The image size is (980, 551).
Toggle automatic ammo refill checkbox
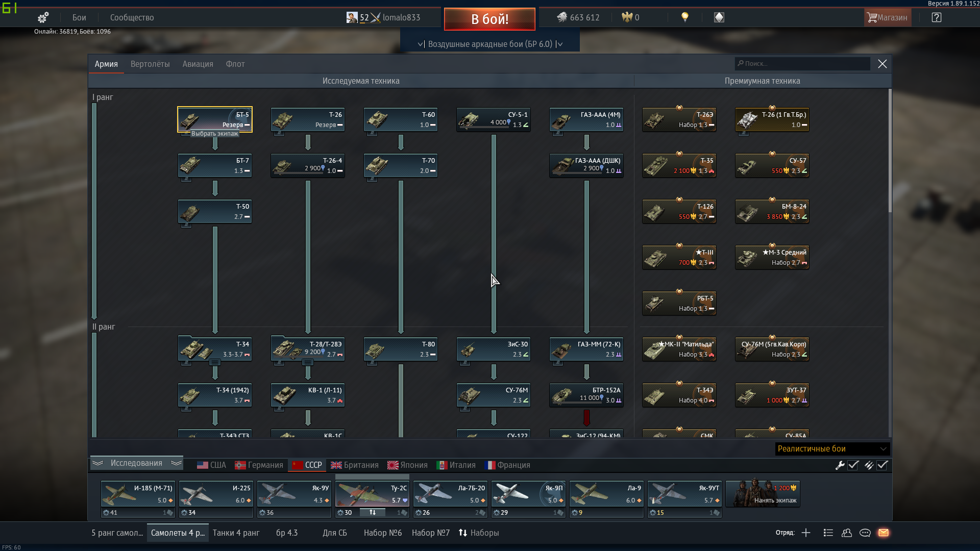click(x=883, y=465)
